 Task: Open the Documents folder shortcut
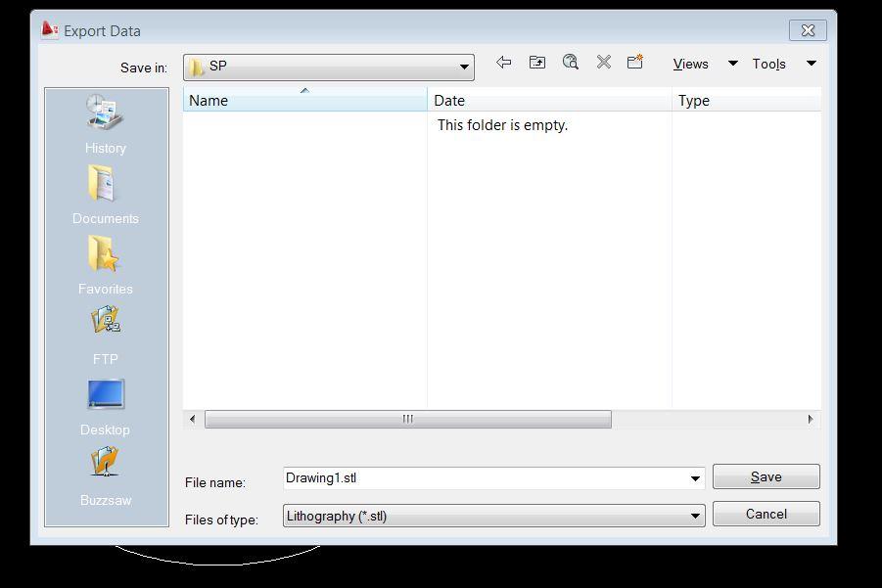click(x=105, y=195)
